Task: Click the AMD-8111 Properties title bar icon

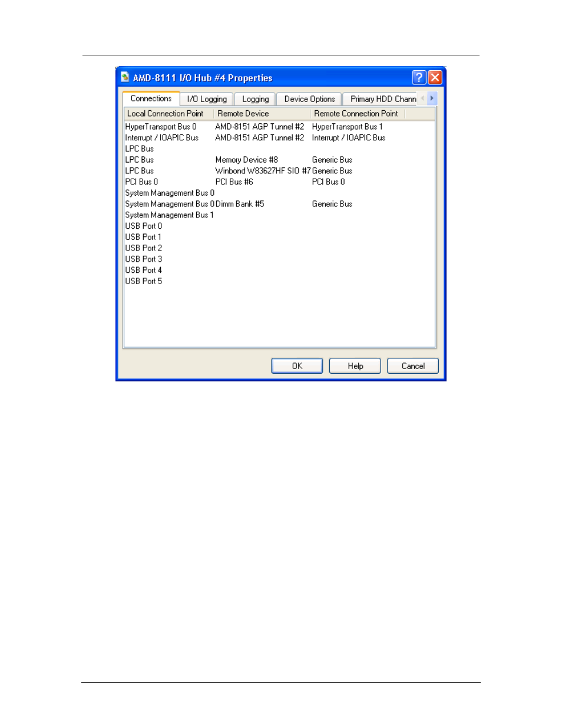Action: (x=125, y=77)
